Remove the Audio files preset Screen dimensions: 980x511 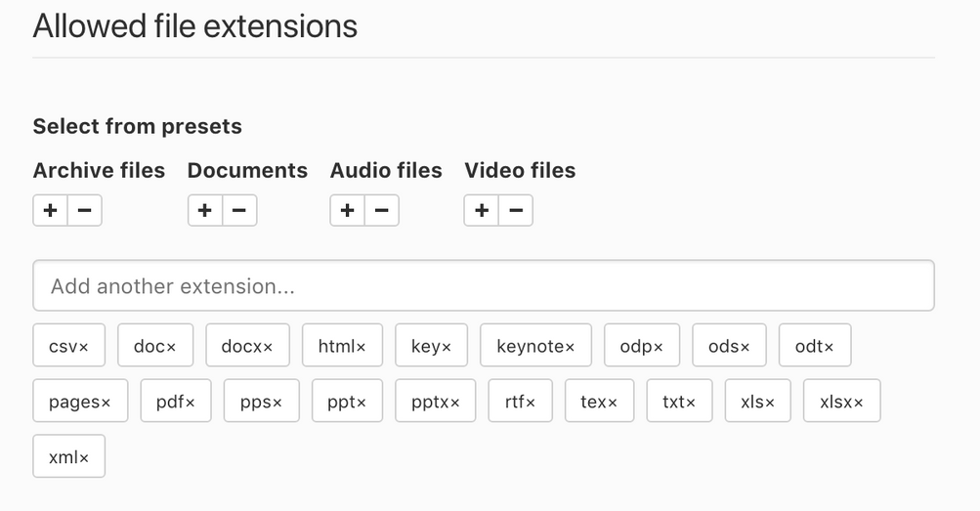tap(382, 210)
